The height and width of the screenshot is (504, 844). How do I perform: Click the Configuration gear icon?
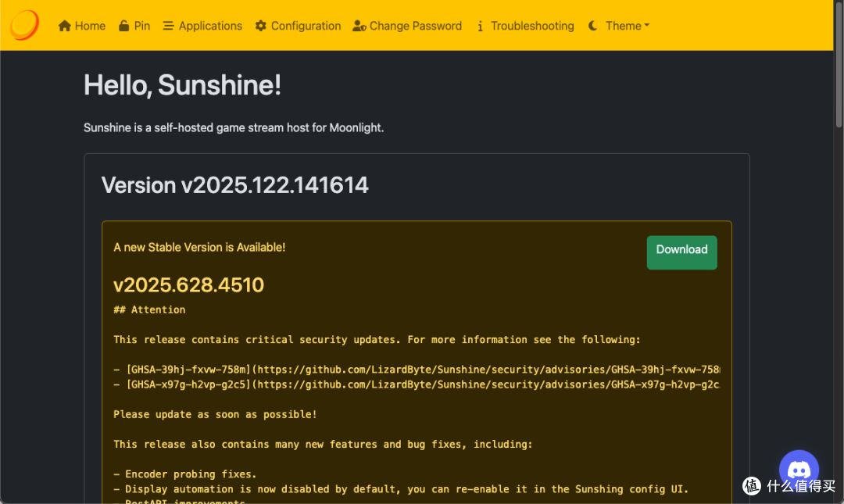coord(260,26)
